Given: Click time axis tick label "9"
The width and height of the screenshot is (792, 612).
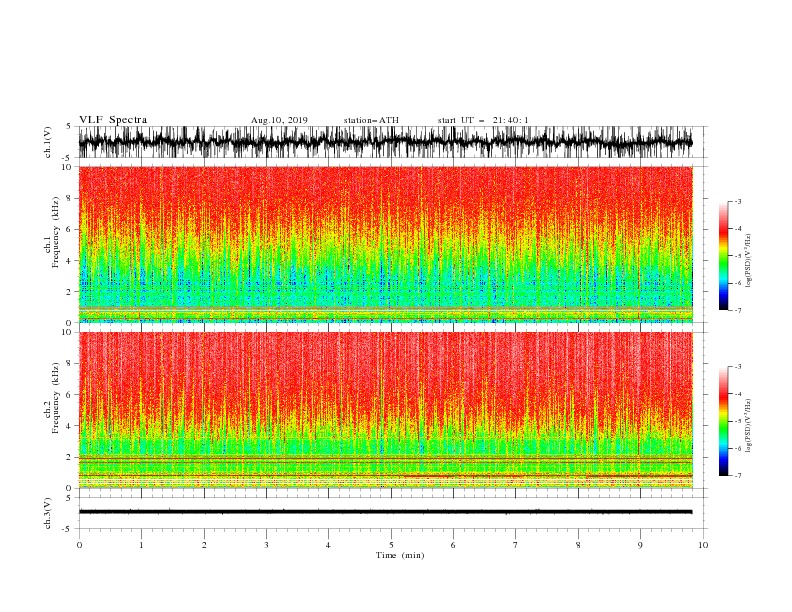Looking at the screenshot, I should (640, 545).
